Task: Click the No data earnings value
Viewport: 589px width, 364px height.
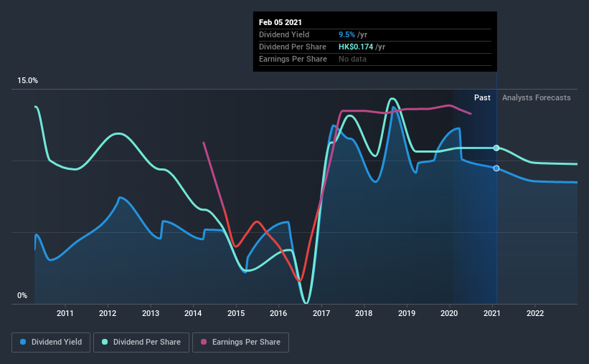Action: click(x=352, y=59)
